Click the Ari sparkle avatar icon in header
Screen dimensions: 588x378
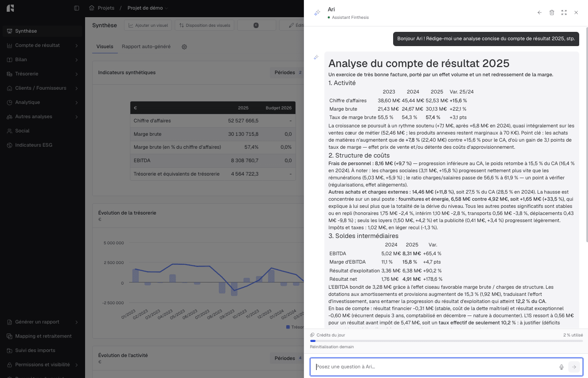point(317,13)
